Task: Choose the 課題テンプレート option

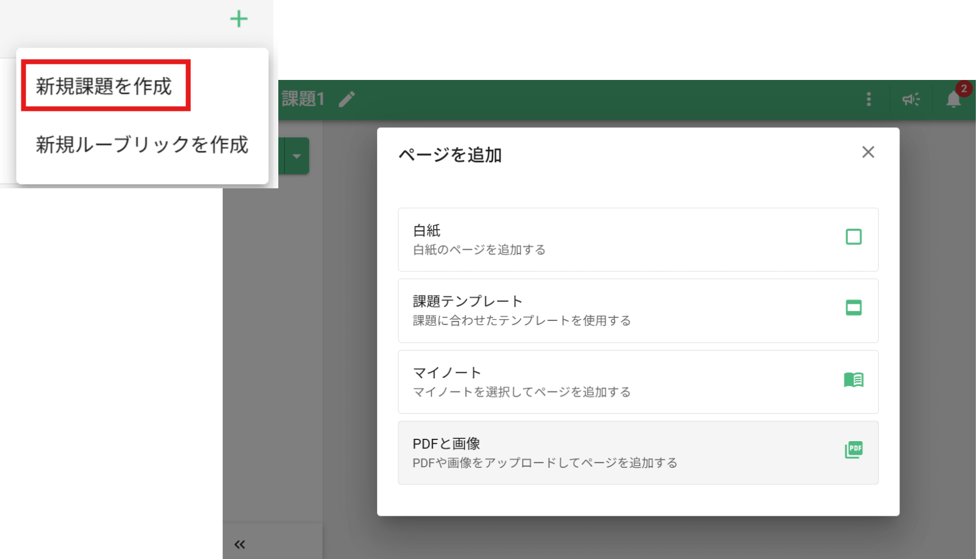Action: (x=637, y=310)
